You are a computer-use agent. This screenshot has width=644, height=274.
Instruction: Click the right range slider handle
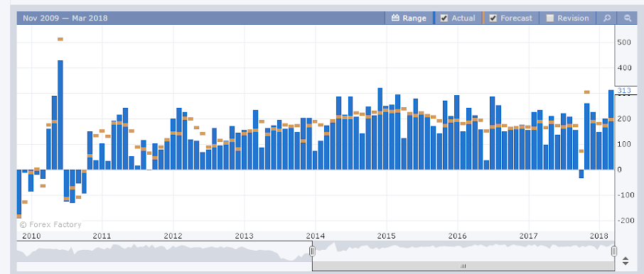click(614, 251)
